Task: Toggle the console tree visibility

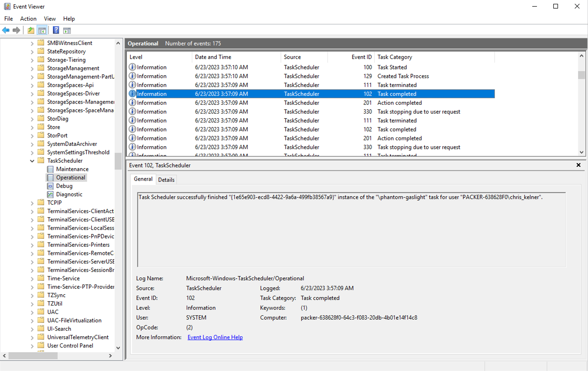Action: tap(42, 30)
